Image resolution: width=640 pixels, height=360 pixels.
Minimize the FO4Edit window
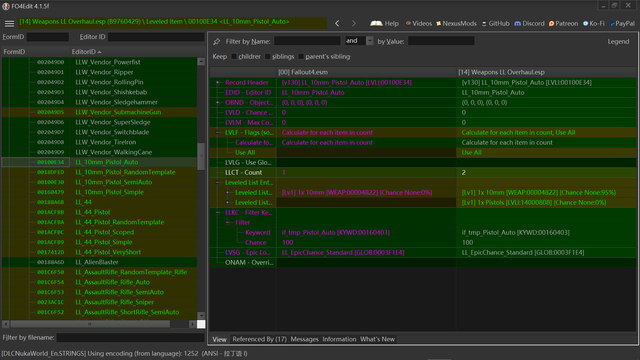click(x=603, y=6)
